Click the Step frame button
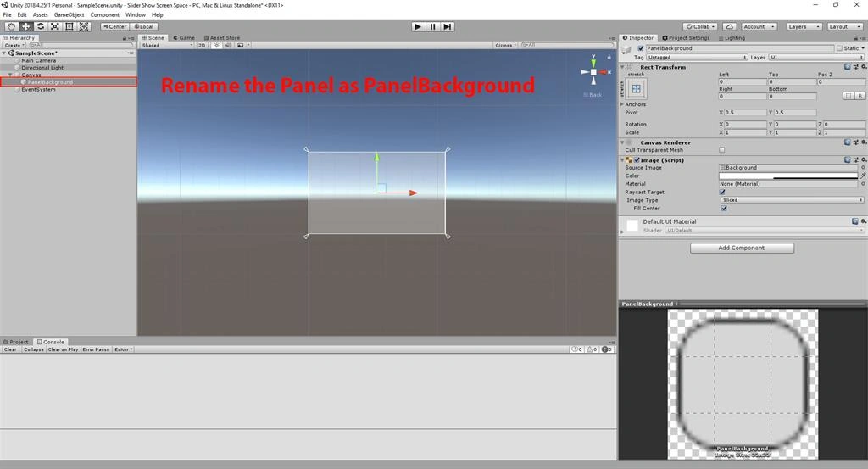This screenshot has width=868, height=469. [x=448, y=26]
